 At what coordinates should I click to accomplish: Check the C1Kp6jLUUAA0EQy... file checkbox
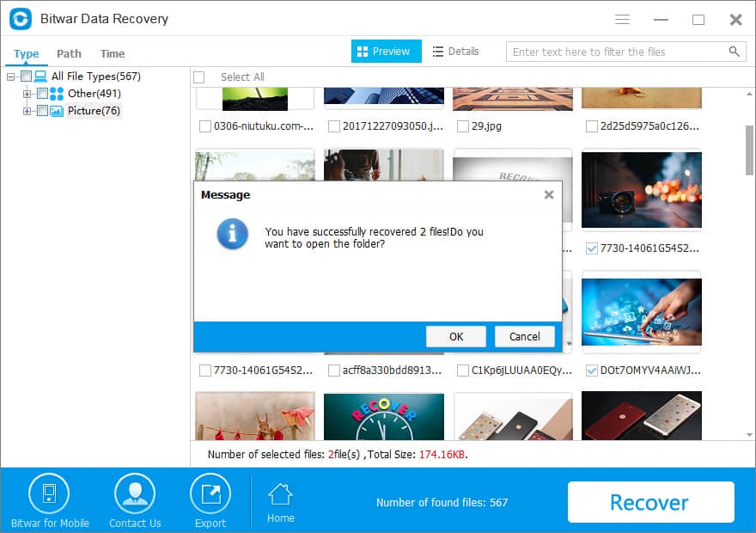pos(463,371)
